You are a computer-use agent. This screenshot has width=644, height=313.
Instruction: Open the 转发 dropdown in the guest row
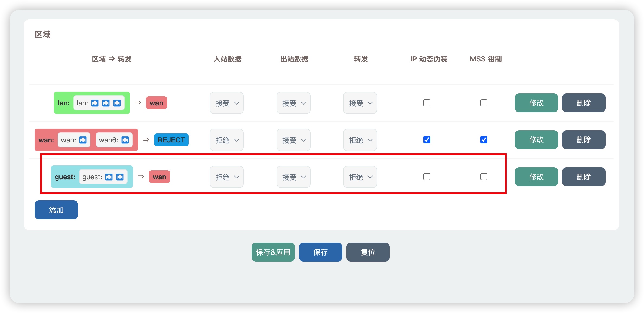360,177
